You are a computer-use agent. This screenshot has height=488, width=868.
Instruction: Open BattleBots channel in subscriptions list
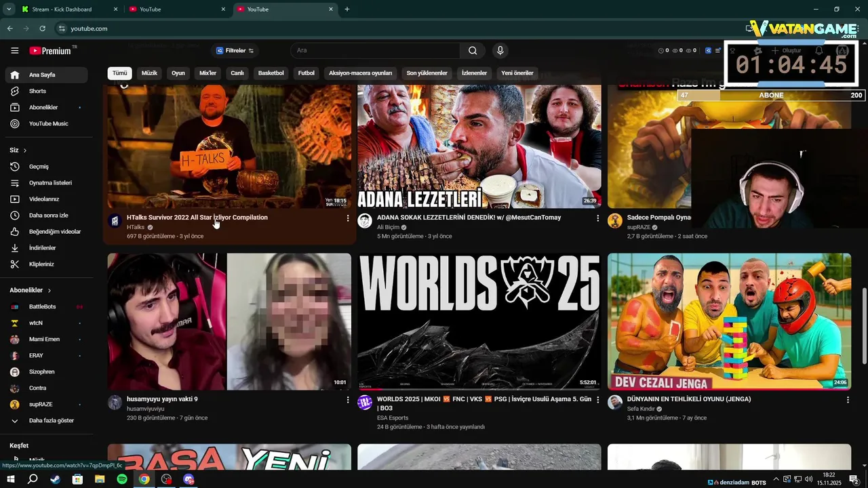[46, 307]
